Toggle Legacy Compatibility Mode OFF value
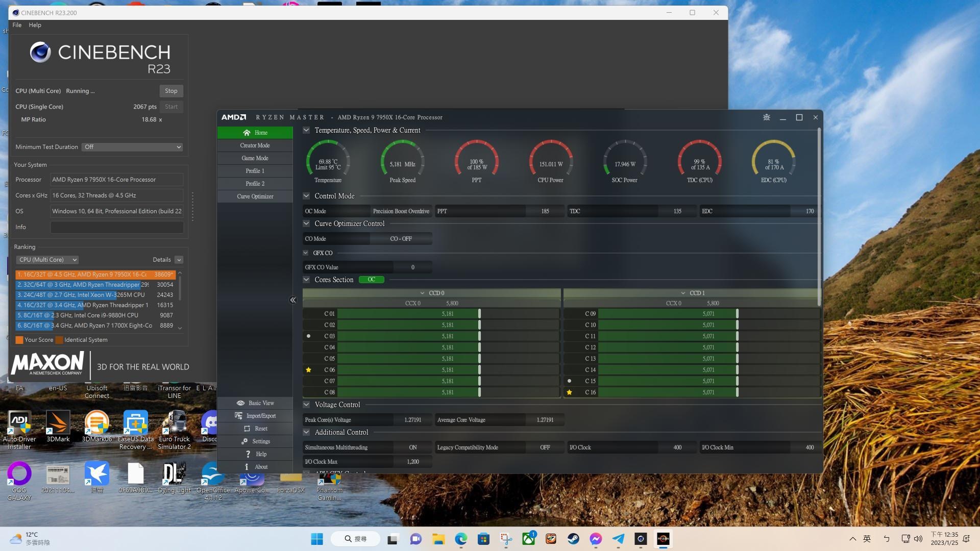The image size is (980, 551). click(x=545, y=447)
